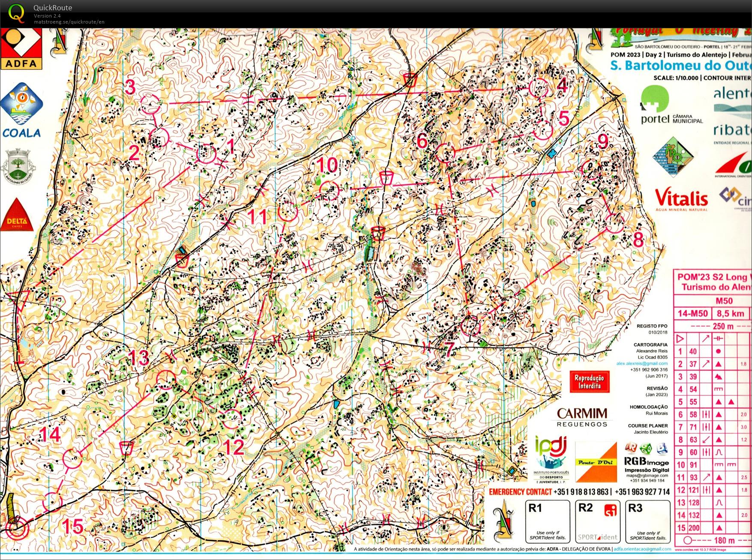Click the "Jacinto Eleutério" name
The width and height of the screenshot is (752, 560).
coord(650,432)
